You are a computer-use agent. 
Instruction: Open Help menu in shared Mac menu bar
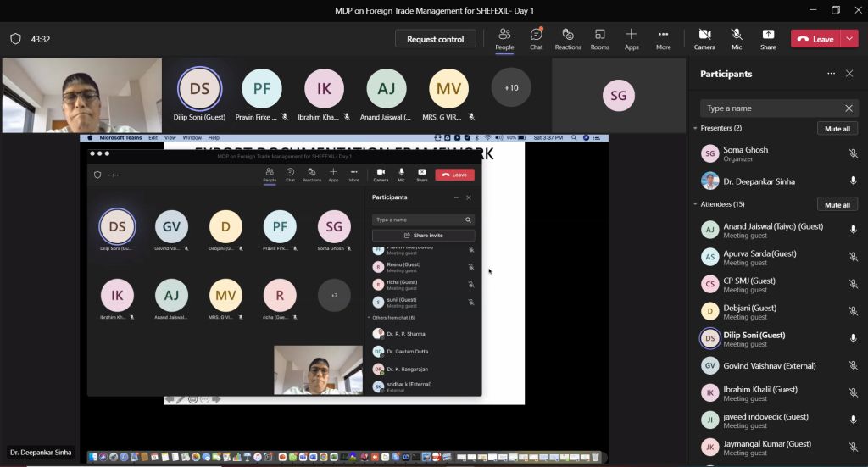tap(214, 138)
